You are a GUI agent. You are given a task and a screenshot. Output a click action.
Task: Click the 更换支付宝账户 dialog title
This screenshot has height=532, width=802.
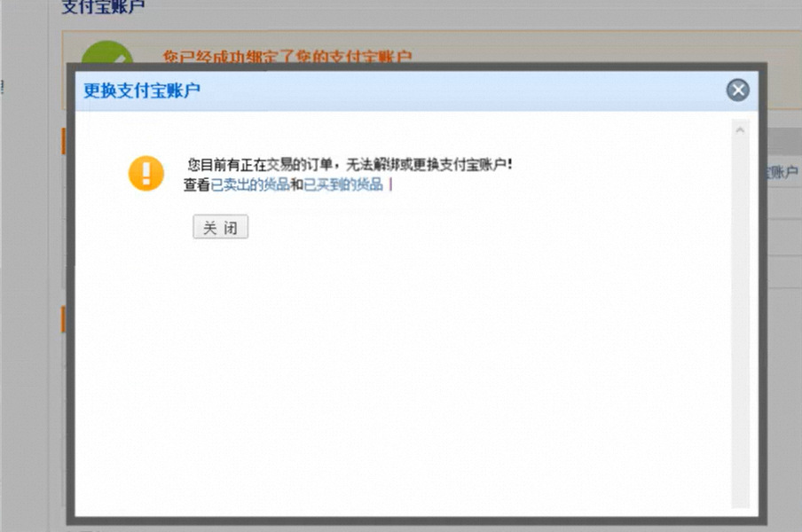(x=142, y=90)
